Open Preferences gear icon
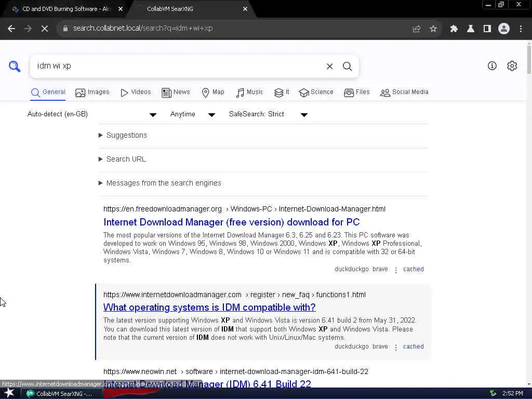The image size is (532, 399). [512, 66]
